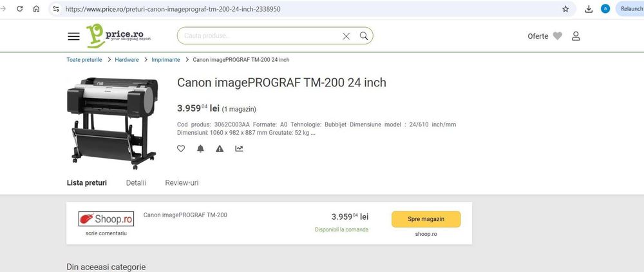The image size is (644, 272).
Task: Click Disponibil la comanda availability text
Action: point(342,229)
